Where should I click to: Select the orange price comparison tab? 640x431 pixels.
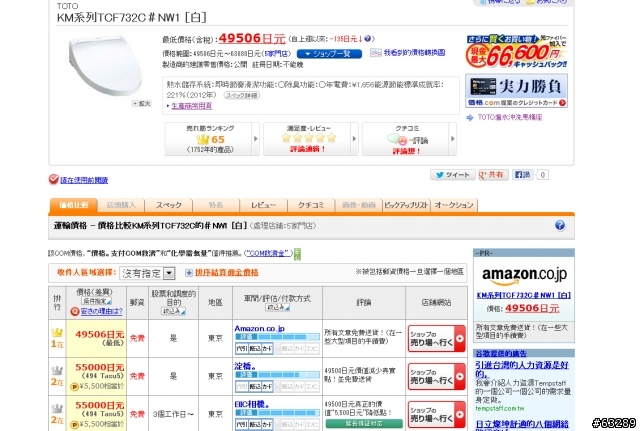click(x=73, y=205)
